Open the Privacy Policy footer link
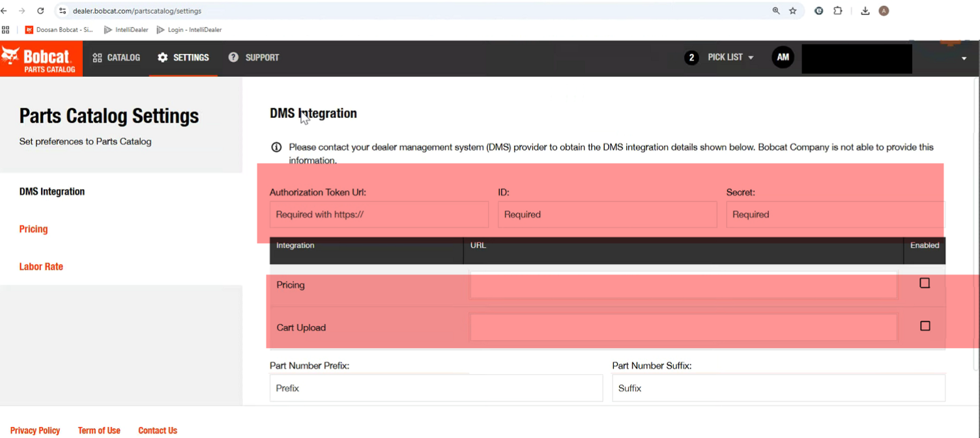Screen dimensions: 980x438 click(x=35, y=430)
